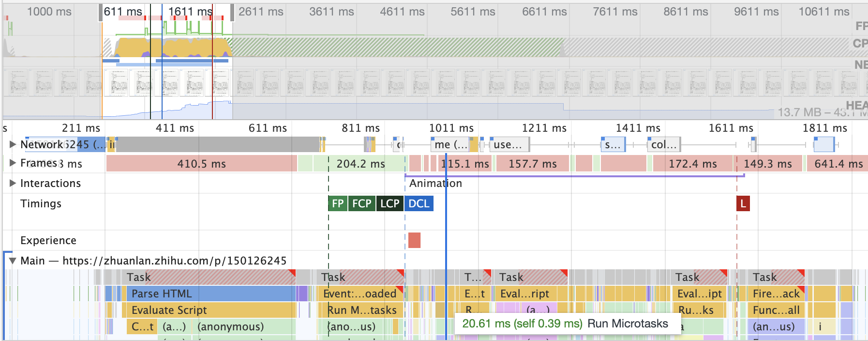Select the (anonymous) function block under Evaluate Script
This screenshot has height=341, width=868.
pos(243,326)
